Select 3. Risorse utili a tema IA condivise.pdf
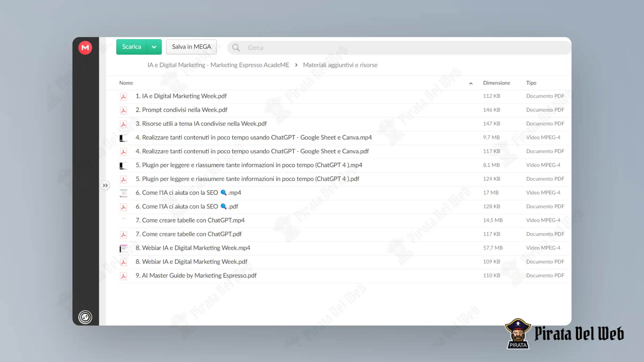This screenshot has width=644, height=362. tap(201, 124)
